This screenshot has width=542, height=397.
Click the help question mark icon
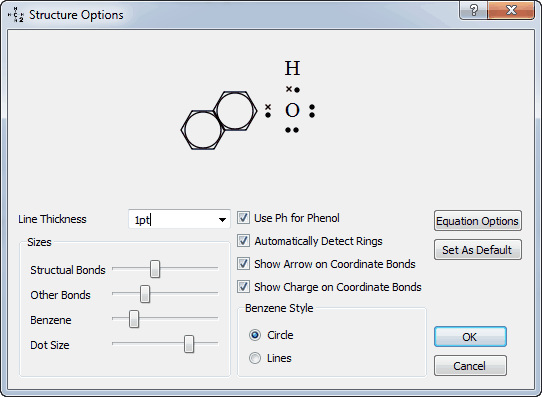click(x=473, y=10)
